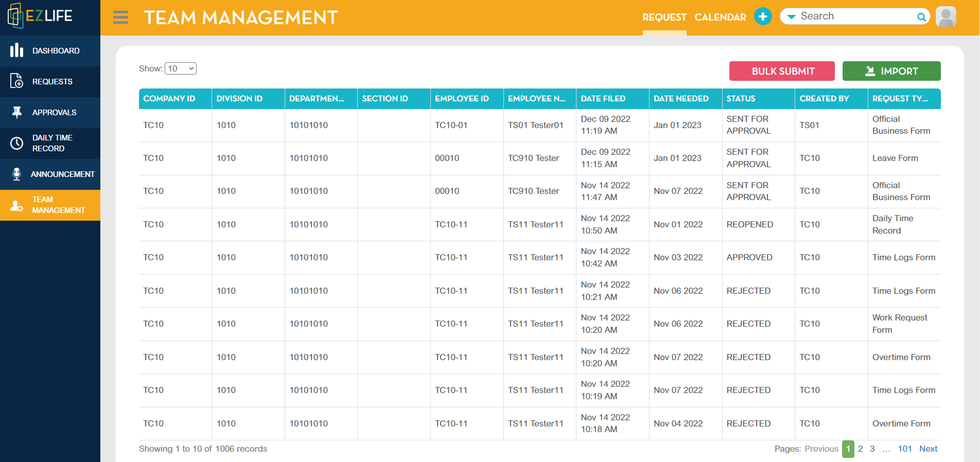
Task: Open Daily Time Record menu item
Action: point(50,143)
